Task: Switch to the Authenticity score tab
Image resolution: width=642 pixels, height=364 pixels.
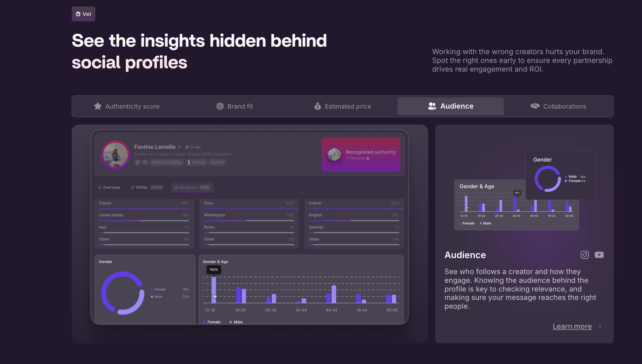Action: click(x=126, y=106)
